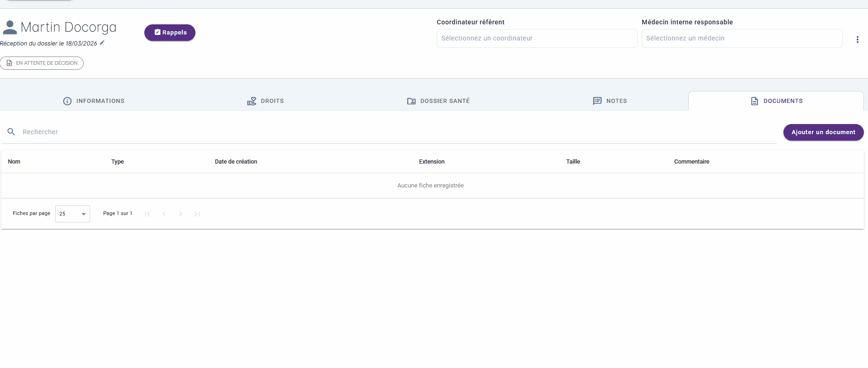Open the Droits tab
The height and width of the screenshot is (368, 868).
point(265,101)
